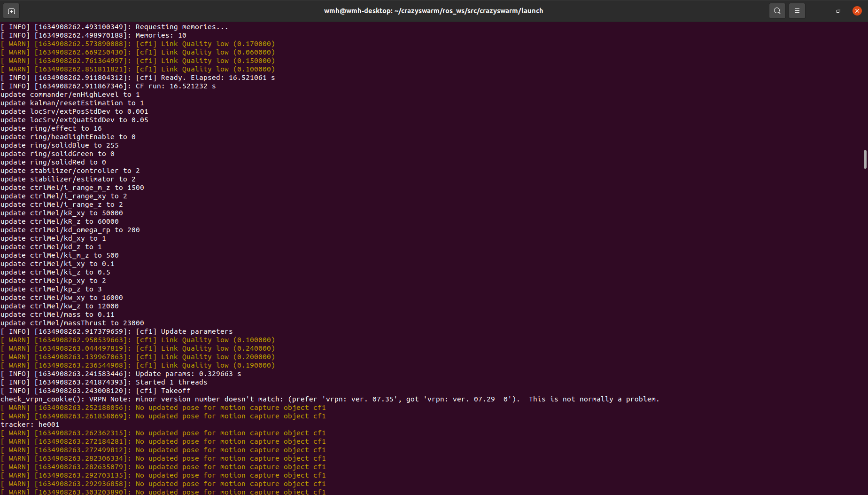
Task: Click the check_vrpn_cookie() VRPN note line
Action: (x=330, y=399)
